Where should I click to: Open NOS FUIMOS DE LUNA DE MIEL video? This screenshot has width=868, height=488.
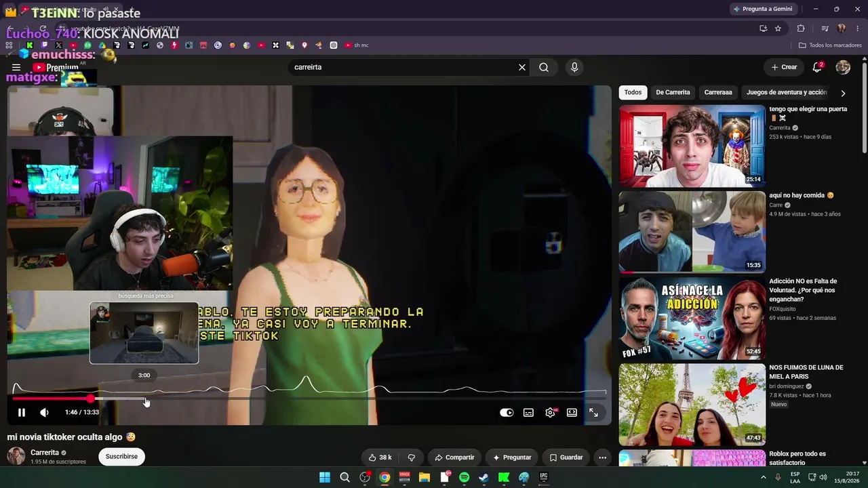click(x=806, y=371)
